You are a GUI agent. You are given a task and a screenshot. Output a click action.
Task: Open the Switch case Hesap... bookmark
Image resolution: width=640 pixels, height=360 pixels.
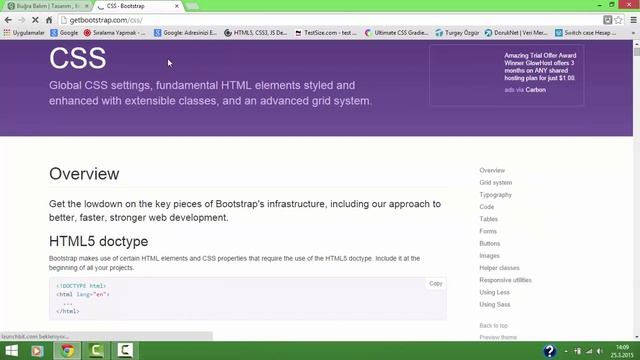pyautogui.click(x=586, y=33)
